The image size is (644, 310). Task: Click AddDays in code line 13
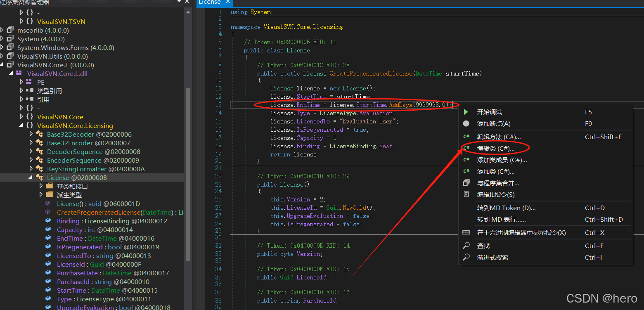[x=400, y=105]
